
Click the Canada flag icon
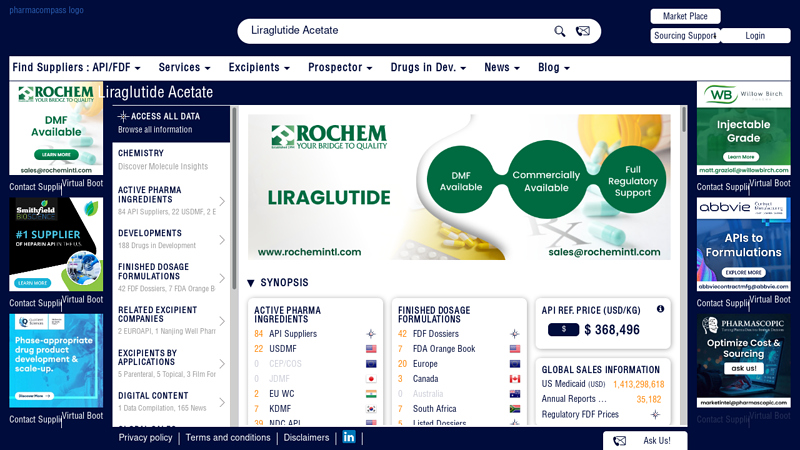[x=515, y=379]
